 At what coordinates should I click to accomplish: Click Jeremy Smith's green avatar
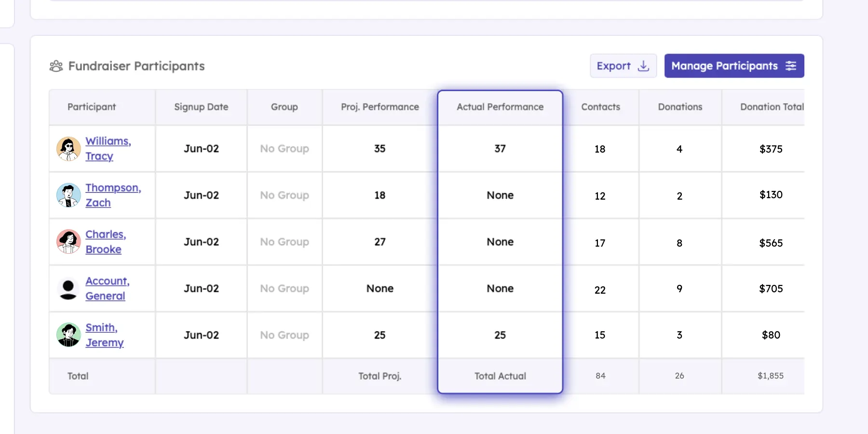(68, 335)
